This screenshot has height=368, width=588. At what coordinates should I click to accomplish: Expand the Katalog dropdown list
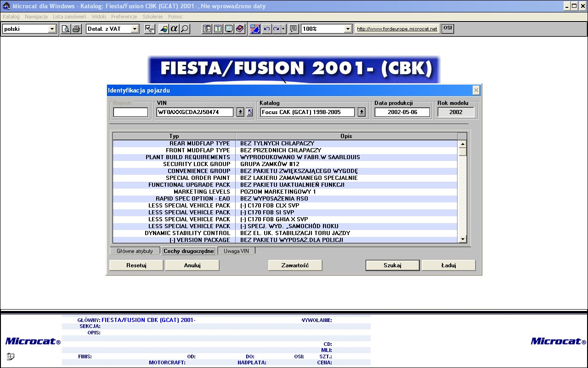pos(362,112)
